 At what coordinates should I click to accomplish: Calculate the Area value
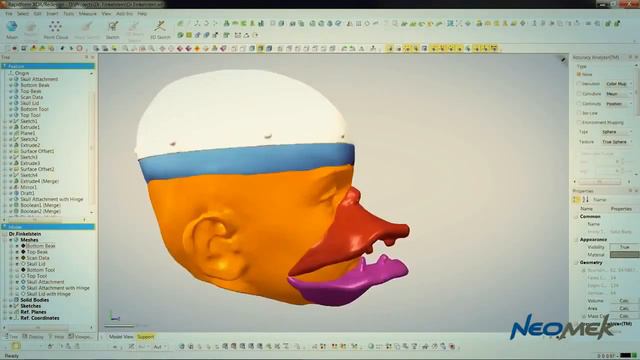click(x=624, y=309)
